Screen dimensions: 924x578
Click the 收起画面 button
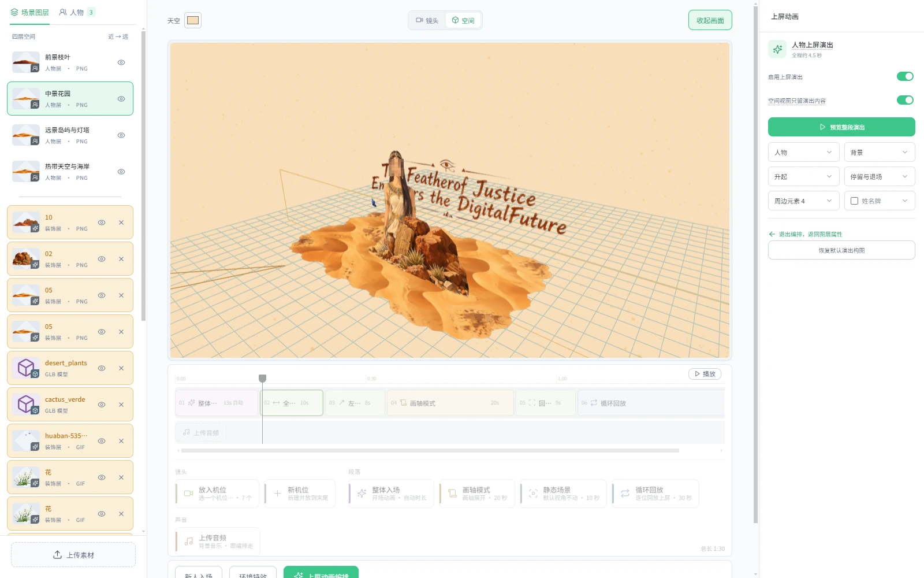click(710, 20)
